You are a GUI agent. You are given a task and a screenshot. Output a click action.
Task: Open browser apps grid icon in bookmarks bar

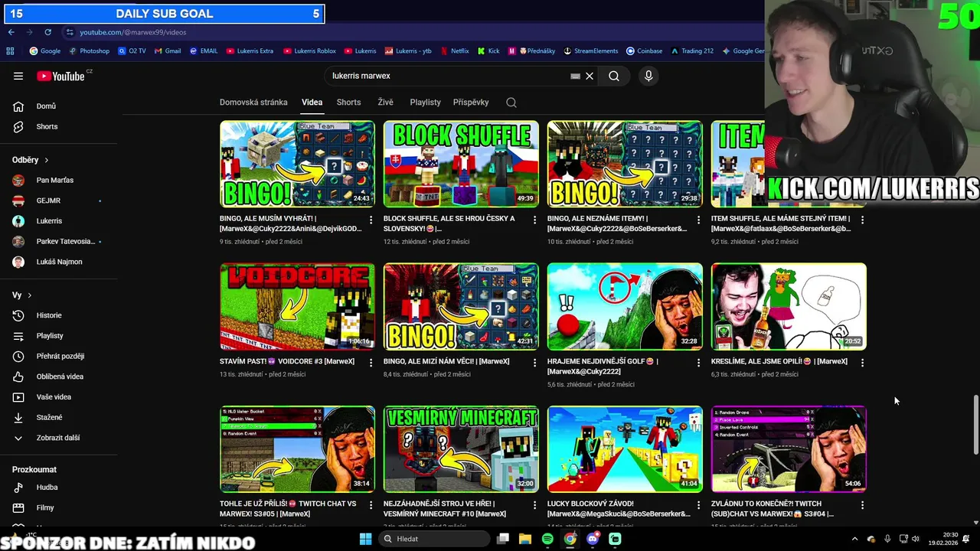[x=10, y=51]
